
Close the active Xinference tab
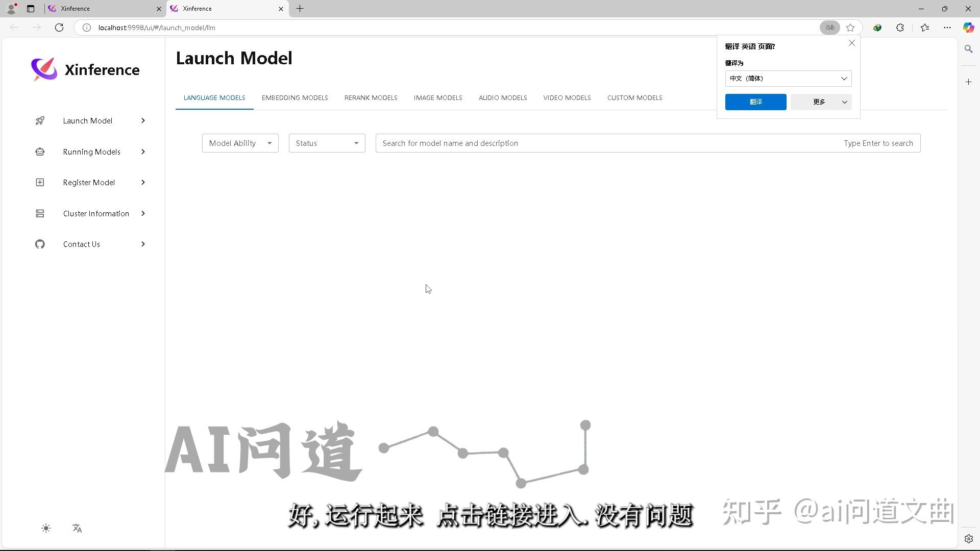click(281, 9)
